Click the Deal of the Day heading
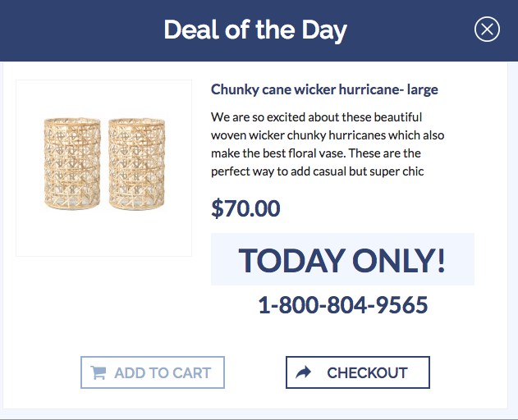The image size is (518, 420). coord(255,30)
